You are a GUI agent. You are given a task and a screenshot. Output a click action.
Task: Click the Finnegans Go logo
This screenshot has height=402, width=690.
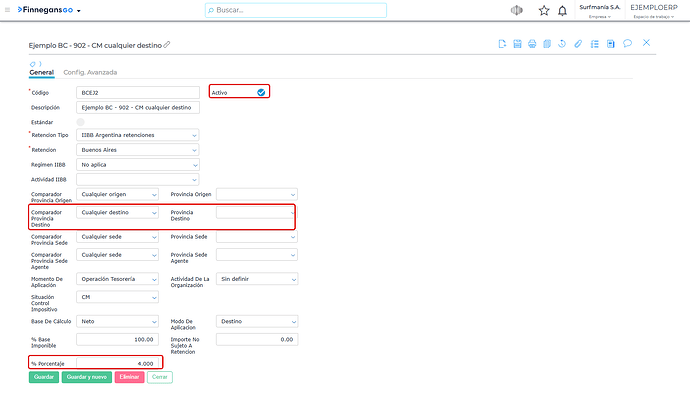click(45, 10)
